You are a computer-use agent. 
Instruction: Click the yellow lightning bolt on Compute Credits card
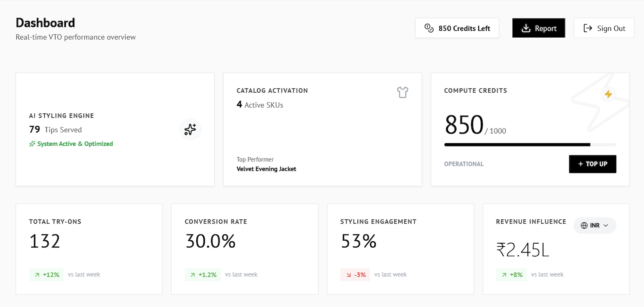(x=609, y=94)
